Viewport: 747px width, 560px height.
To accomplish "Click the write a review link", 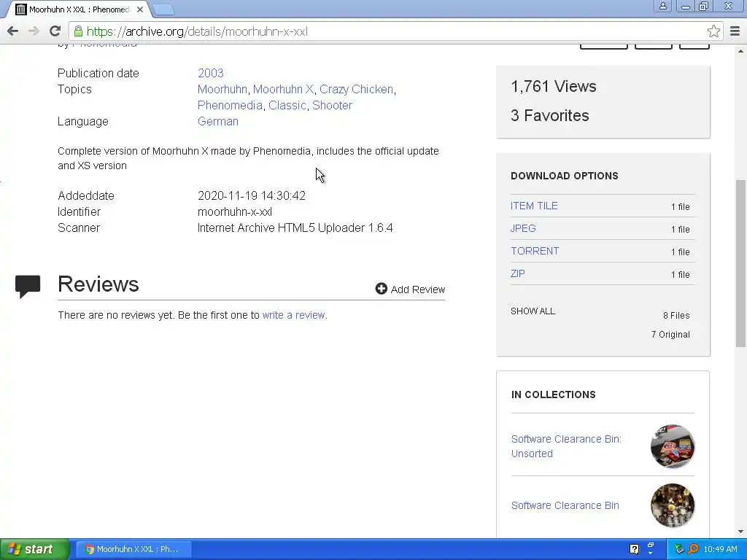I will pyautogui.click(x=293, y=315).
